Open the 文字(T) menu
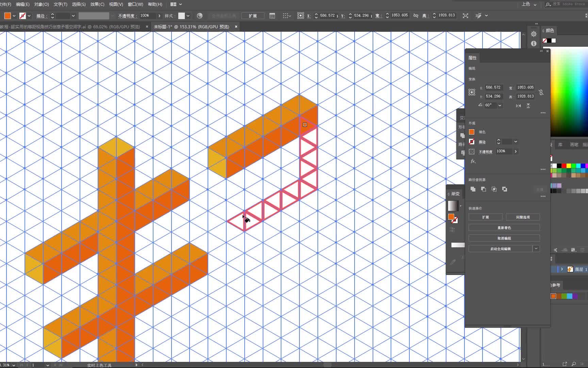This screenshot has height=368, width=588. pyautogui.click(x=60, y=4)
